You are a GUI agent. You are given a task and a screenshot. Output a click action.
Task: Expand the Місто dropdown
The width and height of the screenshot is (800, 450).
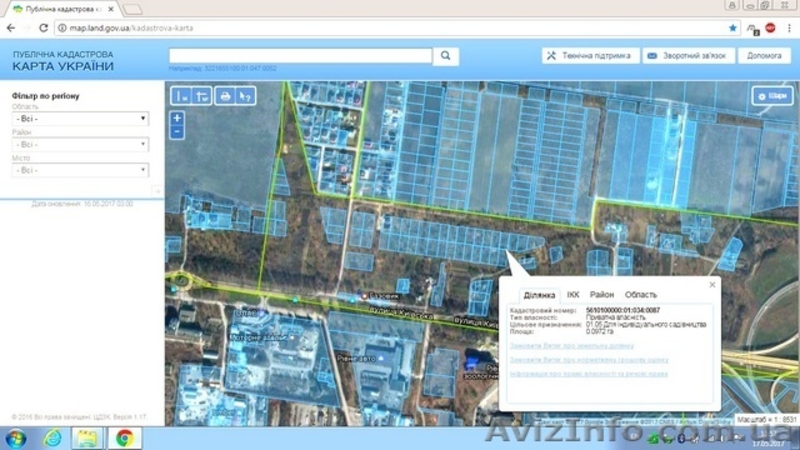(80, 170)
